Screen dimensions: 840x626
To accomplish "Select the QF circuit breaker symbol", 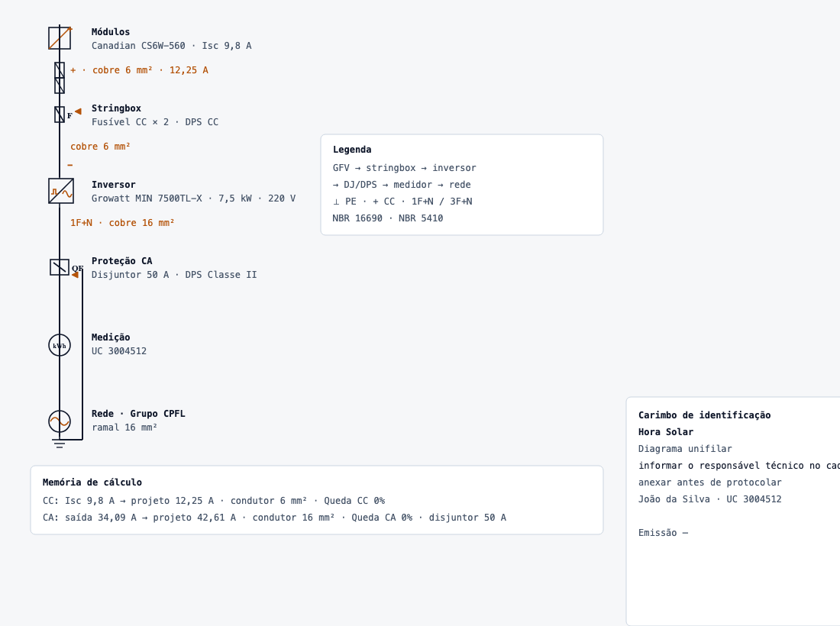I will 60,267.
